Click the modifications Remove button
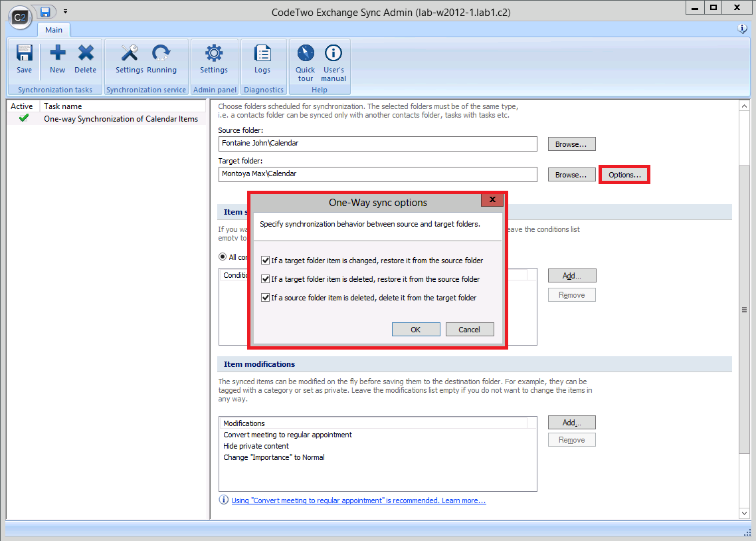The height and width of the screenshot is (541, 756). [572, 440]
